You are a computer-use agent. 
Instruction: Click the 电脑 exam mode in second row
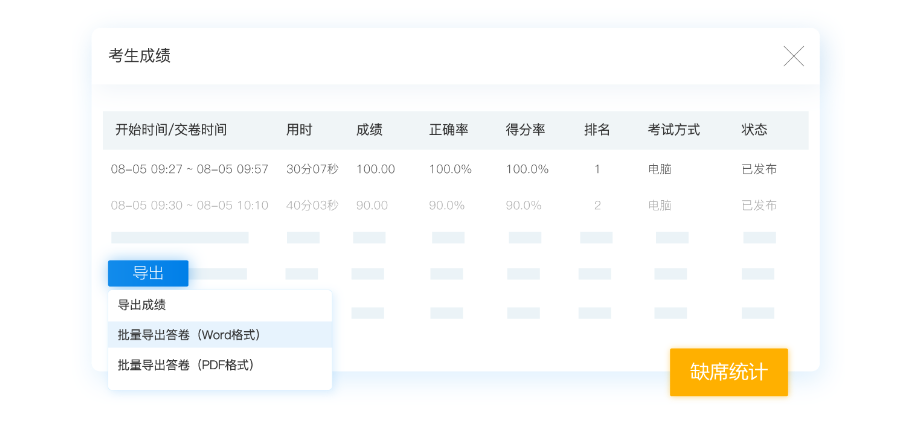(659, 205)
